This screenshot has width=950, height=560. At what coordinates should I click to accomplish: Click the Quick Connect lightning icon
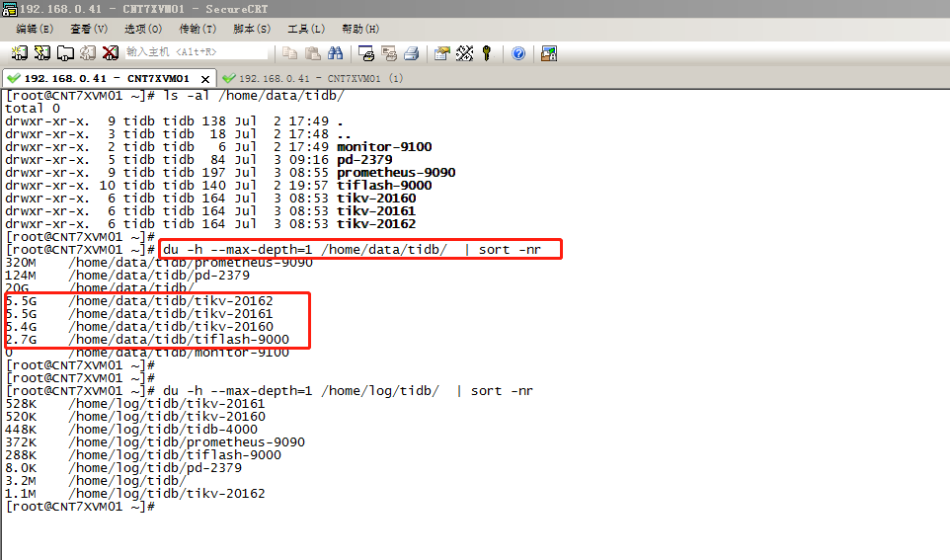(x=41, y=53)
